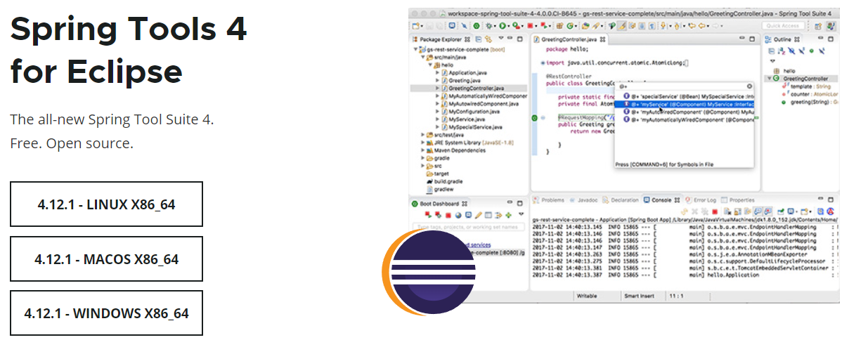This screenshot has height=347, width=868.
Task: Open the Spring Tool Suite screenshot image
Action: (x=623, y=156)
